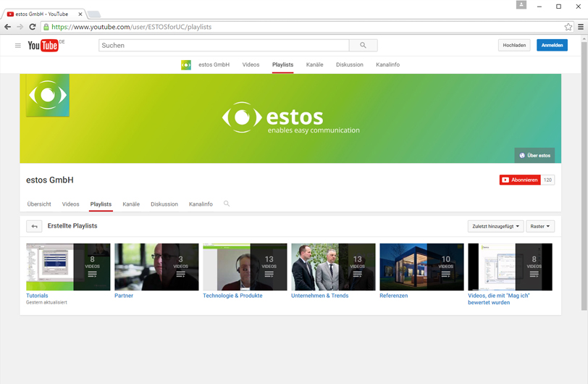Open a new browser tab
The height and width of the screenshot is (384, 588).
pos(94,14)
